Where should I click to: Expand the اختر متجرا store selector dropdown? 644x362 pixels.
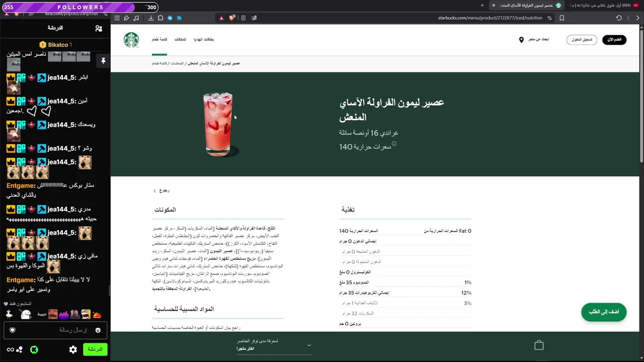pos(274,345)
